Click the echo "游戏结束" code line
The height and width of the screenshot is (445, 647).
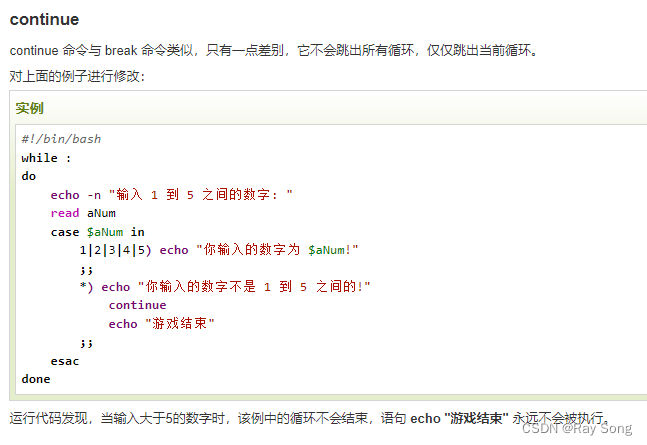click(x=161, y=323)
